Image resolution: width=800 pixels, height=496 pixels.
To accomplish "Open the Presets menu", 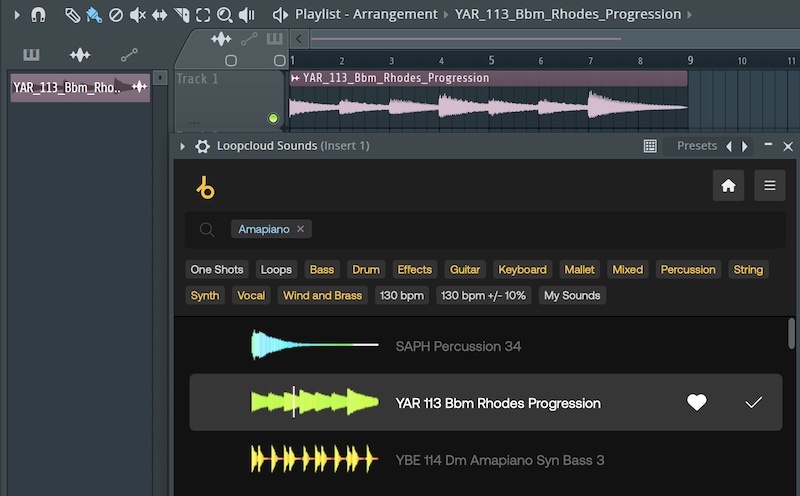I will pyautogui.click(x=697, y=146).
